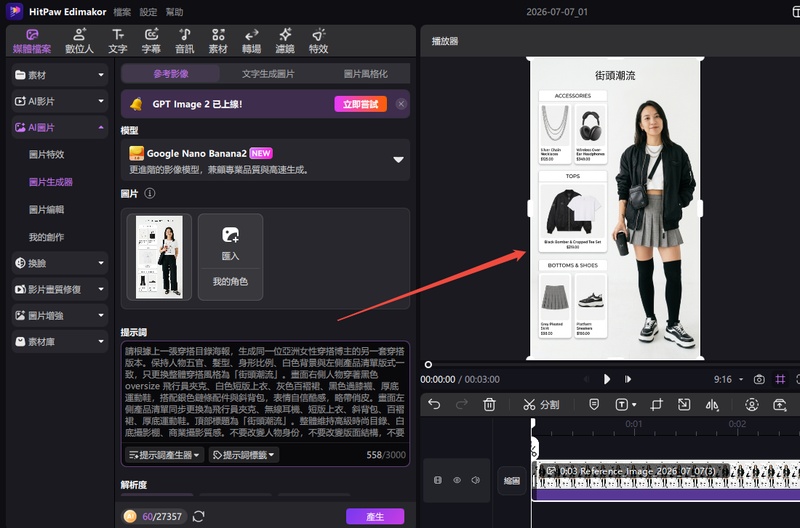Click the 縮圖 thumbnail button on track
The image size is (800, 528).
pyautogui.click(x=512, y=481)
